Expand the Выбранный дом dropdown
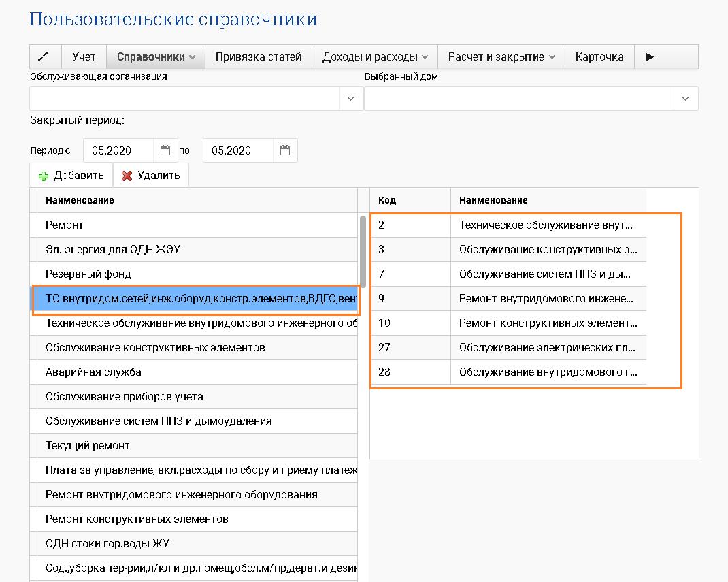The height and width of the screenshot is (582, 728). point(685,99)
